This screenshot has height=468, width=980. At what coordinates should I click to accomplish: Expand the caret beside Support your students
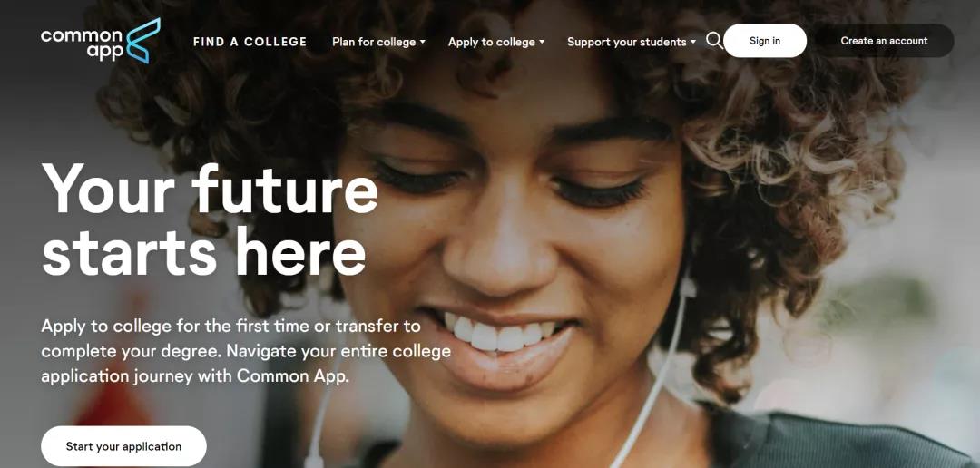(692, 42)
